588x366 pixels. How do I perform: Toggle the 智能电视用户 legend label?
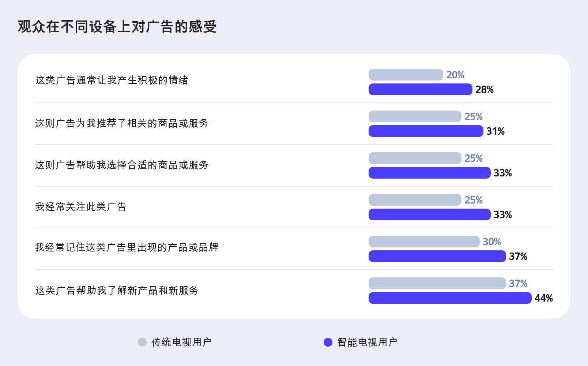click(x=367, y=342)
